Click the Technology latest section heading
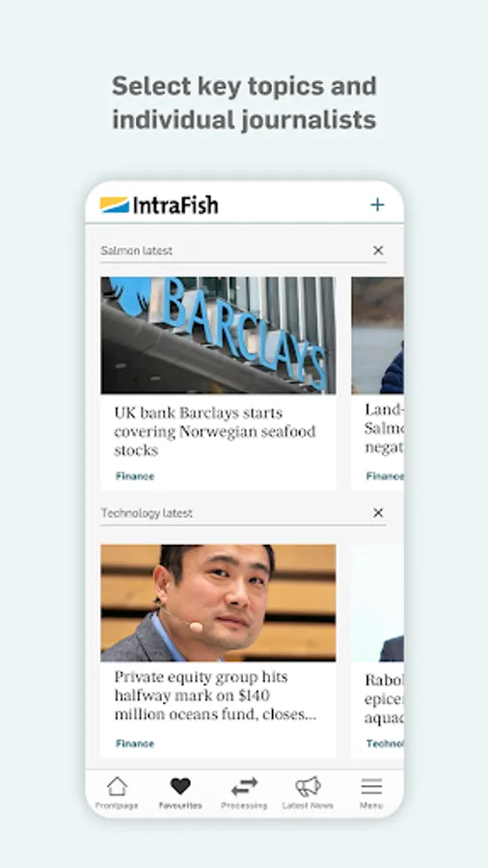This screenshot has width=488, height=868. pos(147,513)
